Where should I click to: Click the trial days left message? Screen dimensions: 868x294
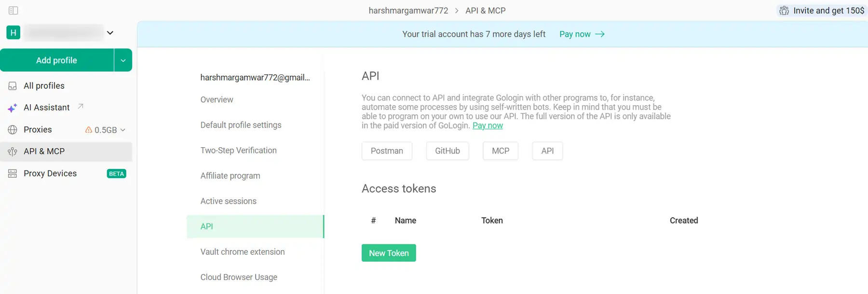pyautogui.click(x=474, y=34)
